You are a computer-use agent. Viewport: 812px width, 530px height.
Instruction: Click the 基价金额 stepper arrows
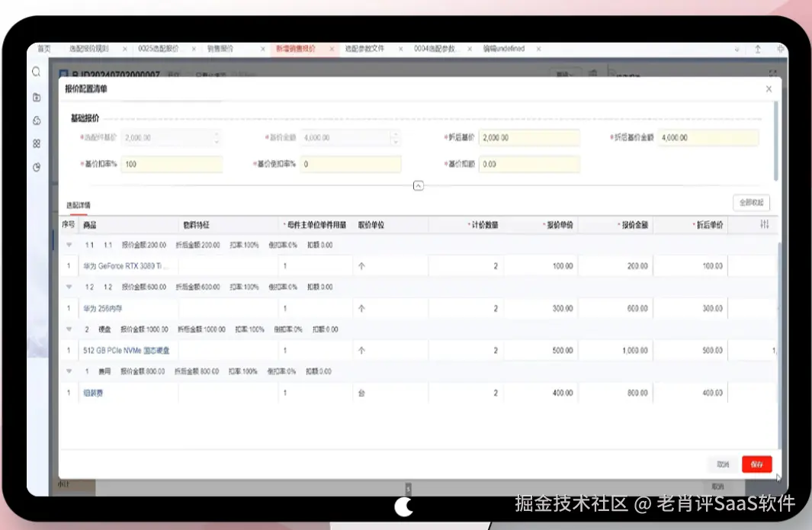pyautogui.click(x=396, y=138)
